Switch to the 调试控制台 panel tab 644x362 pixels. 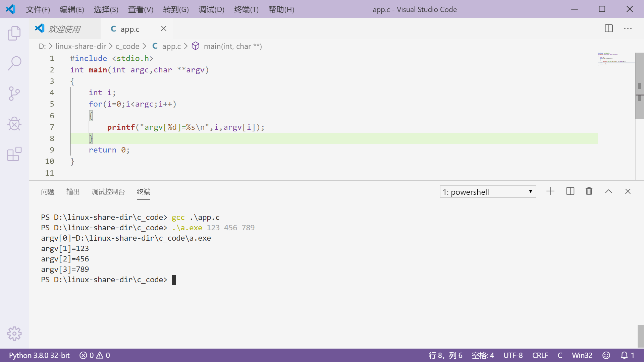(108, 192)
